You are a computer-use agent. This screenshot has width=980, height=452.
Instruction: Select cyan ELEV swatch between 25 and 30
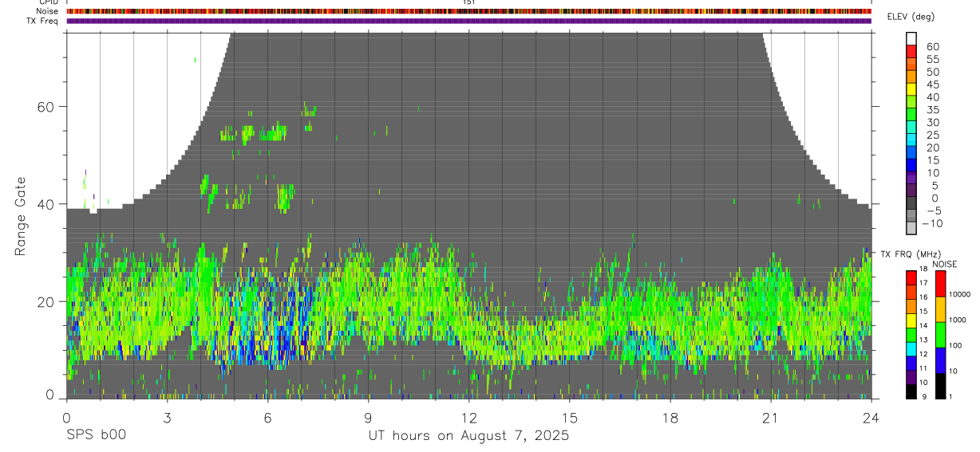coord(911,127)
